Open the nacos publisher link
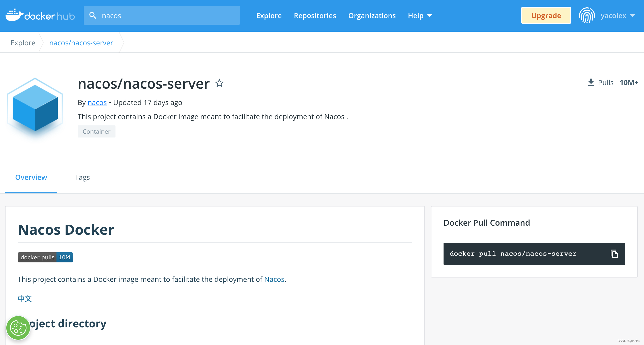The height and width of the screenshot is (345, 644). [97, 102]
